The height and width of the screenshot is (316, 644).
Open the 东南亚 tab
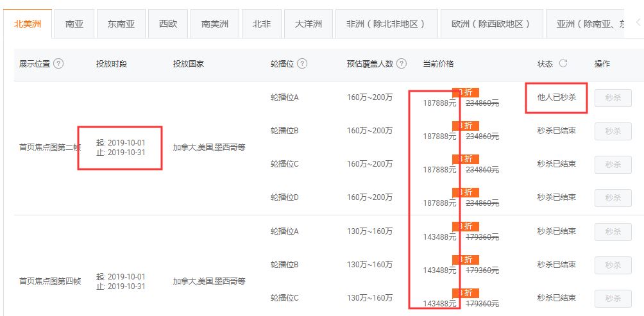click(121, 24)
